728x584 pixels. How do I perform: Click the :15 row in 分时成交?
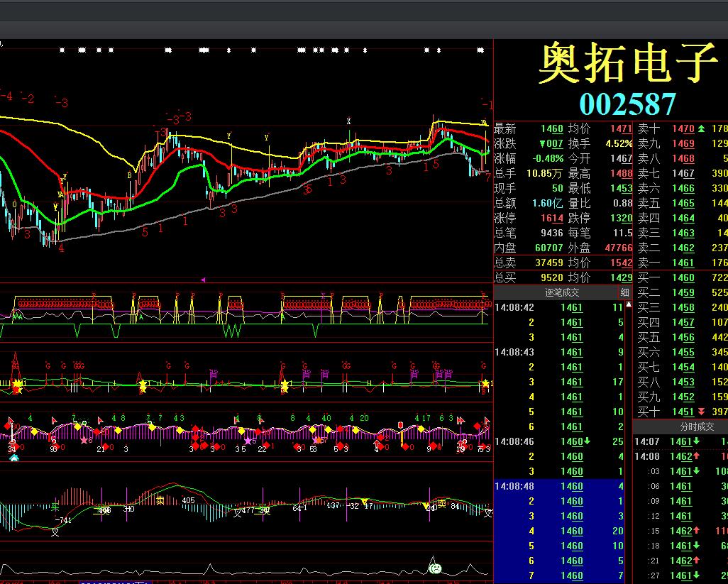pos(680,531)
